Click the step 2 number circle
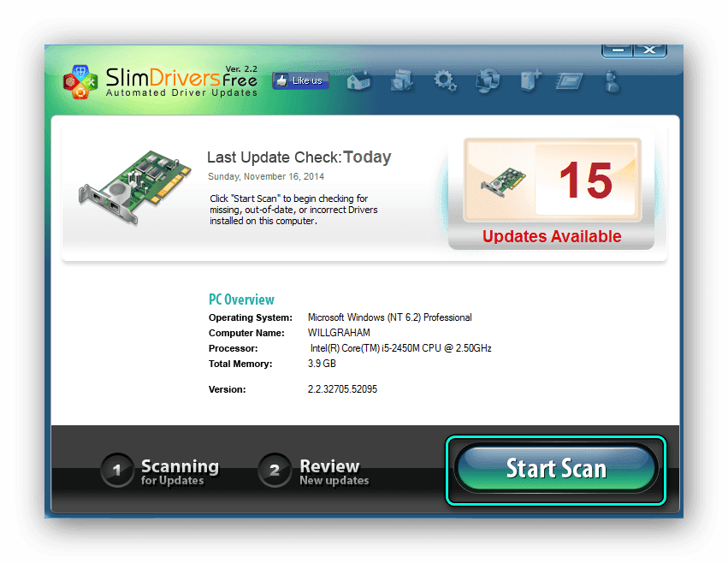The image size is (728, 563). click(x=275, y=470)
